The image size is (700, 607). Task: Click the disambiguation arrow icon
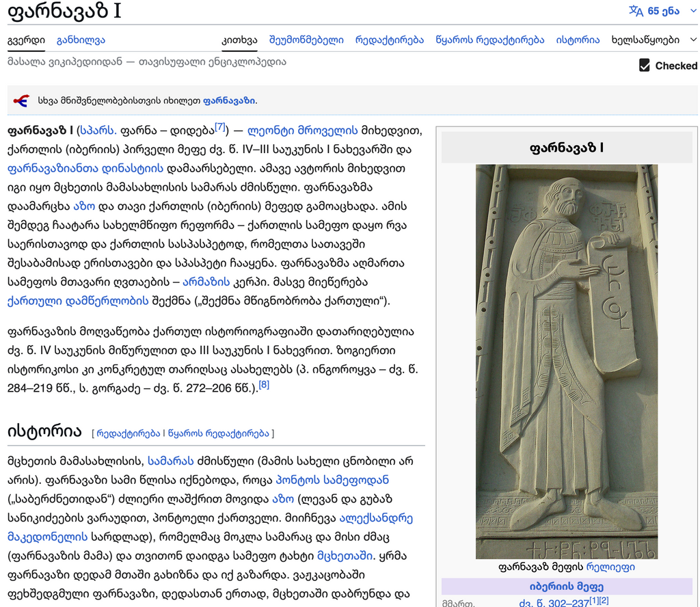point(21,101)
